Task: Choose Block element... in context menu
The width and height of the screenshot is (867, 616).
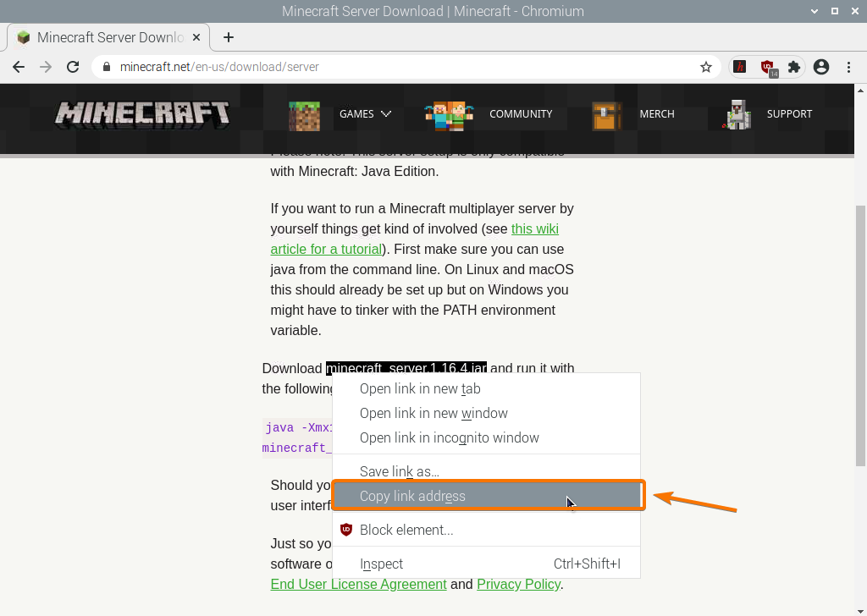Action: 486,530
